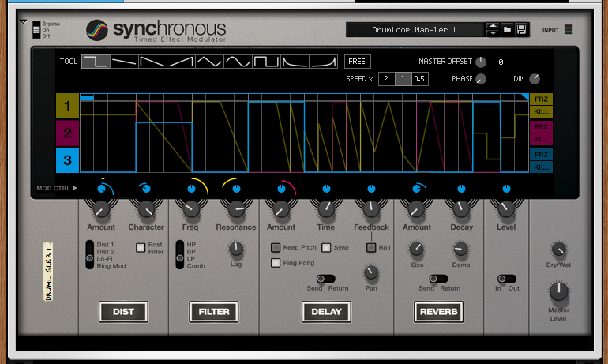Select modulation curve 3
608x364 pixels.
click(x=67, y=160)
